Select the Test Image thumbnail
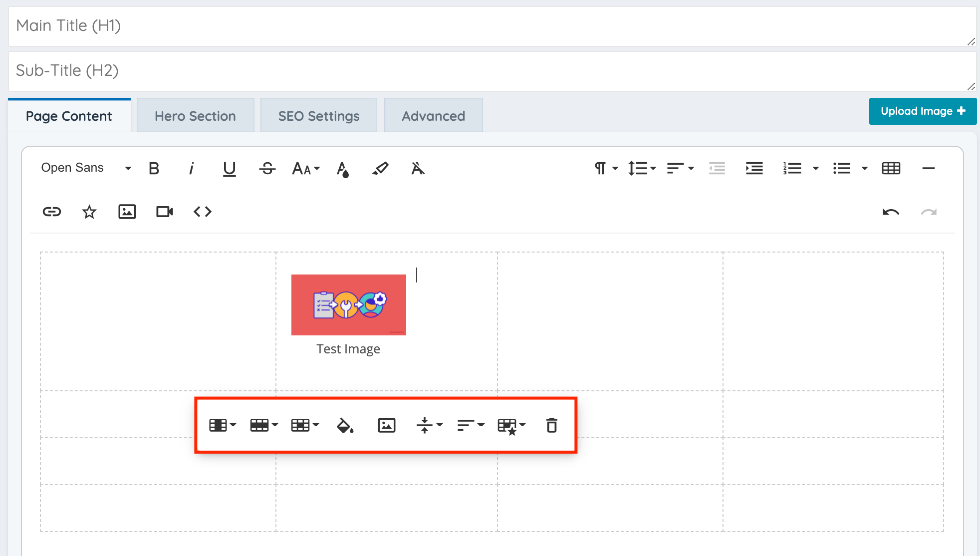The height and width of the screenshot is (556, 980). tap(348, 304)
